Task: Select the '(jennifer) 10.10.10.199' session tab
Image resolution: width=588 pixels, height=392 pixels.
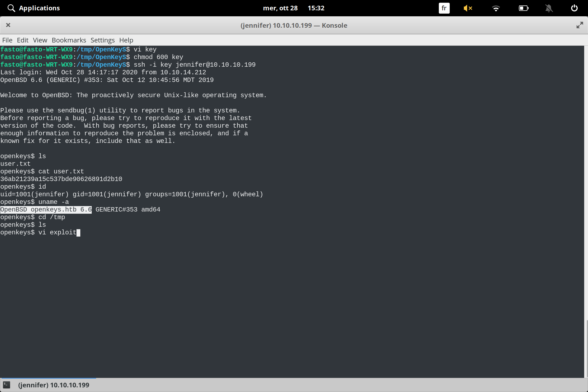Action: pyautogui.click(x=53, y=385)
